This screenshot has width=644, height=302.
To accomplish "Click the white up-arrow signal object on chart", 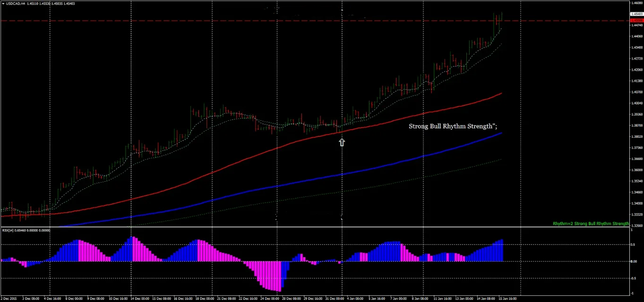I will coord(342,143).
